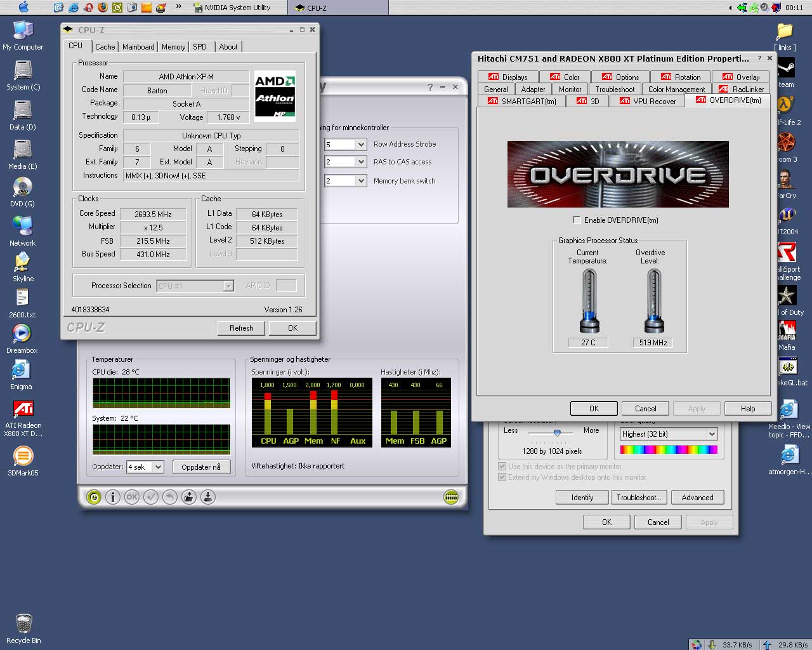Adjust the screen resolution slider
This screenshot has height=650, width=812.
tap(556, 433)
